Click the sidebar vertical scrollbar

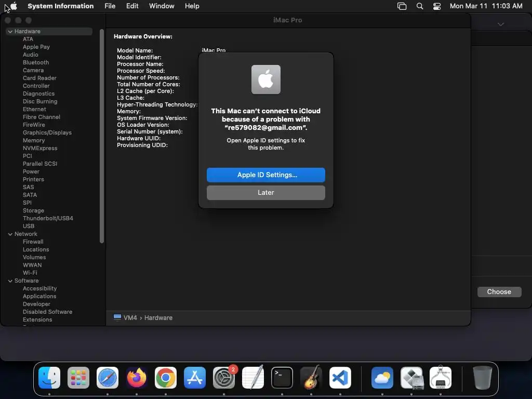click(x=101, y=136)
